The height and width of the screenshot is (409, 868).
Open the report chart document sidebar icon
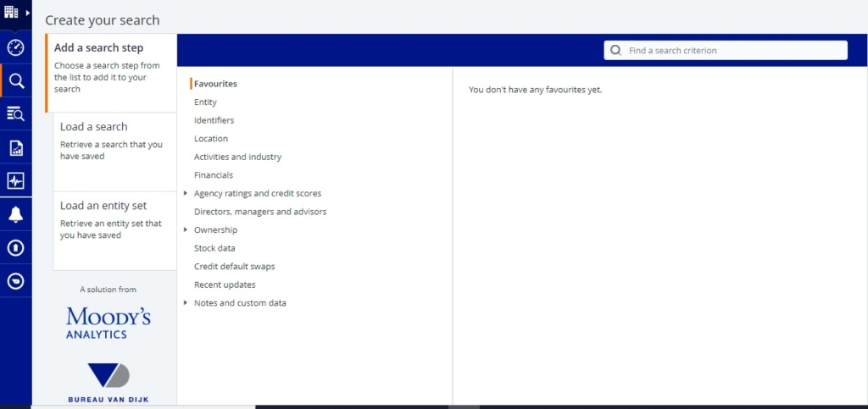[15, 148]
